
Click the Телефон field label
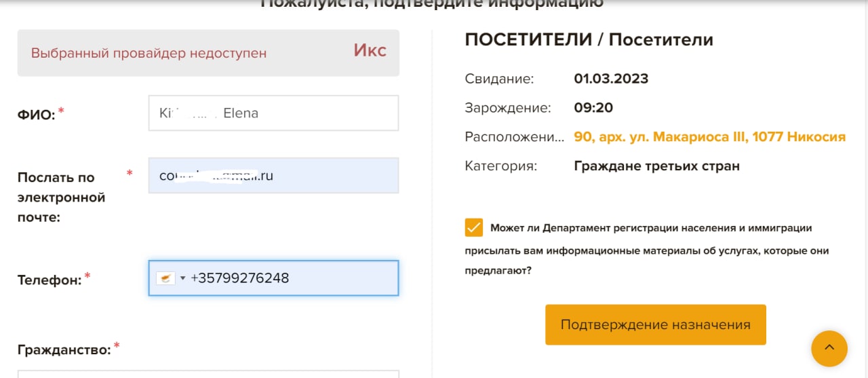(49, 280)
